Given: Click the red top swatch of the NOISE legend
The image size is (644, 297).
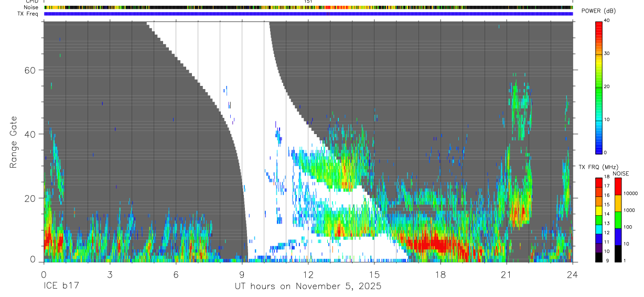Looking at the screenshot, I should point(618,186).
